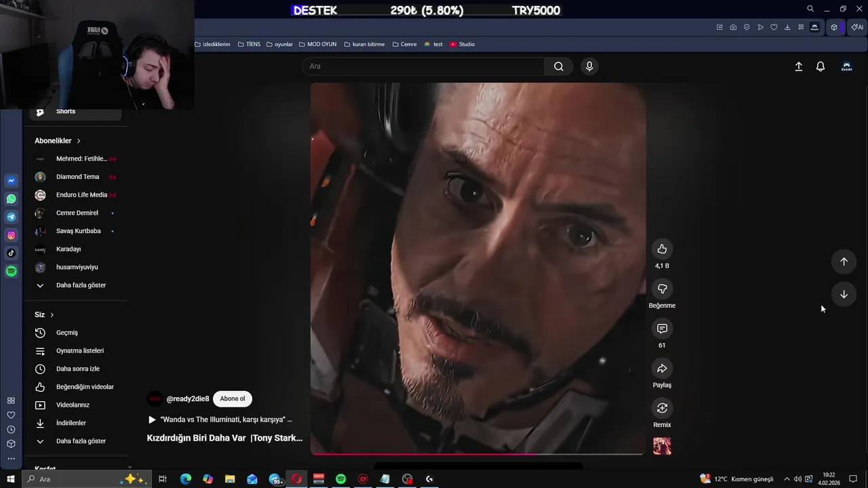Open the Short's sound thumbnail

662,446
